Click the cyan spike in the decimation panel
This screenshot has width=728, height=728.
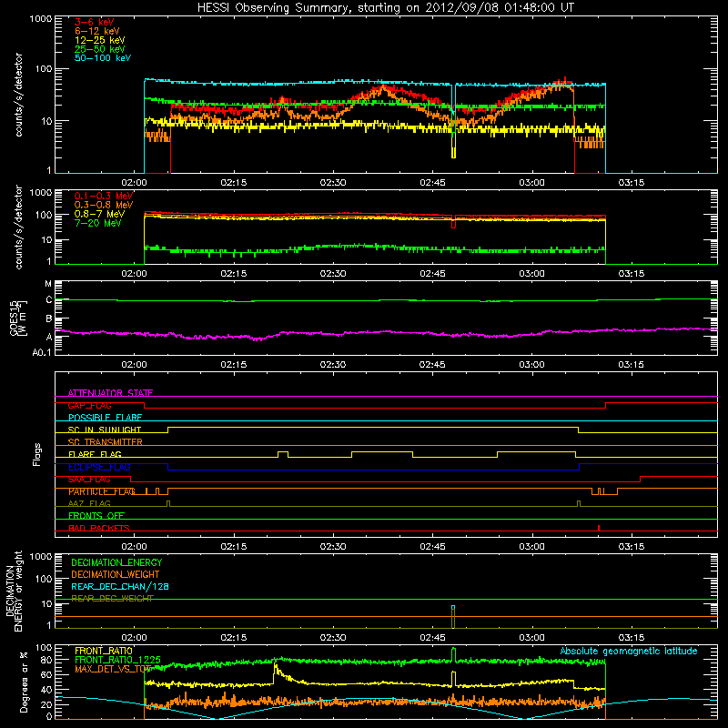pyautogui.click(x=453, y=607)
